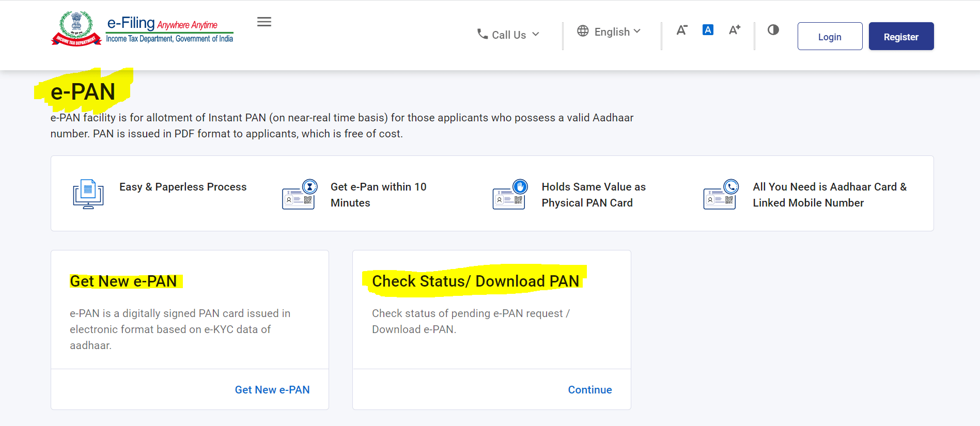Screen dimensions: 980x426
Task: Toggle high contrast mode
Action: point(773,30)
